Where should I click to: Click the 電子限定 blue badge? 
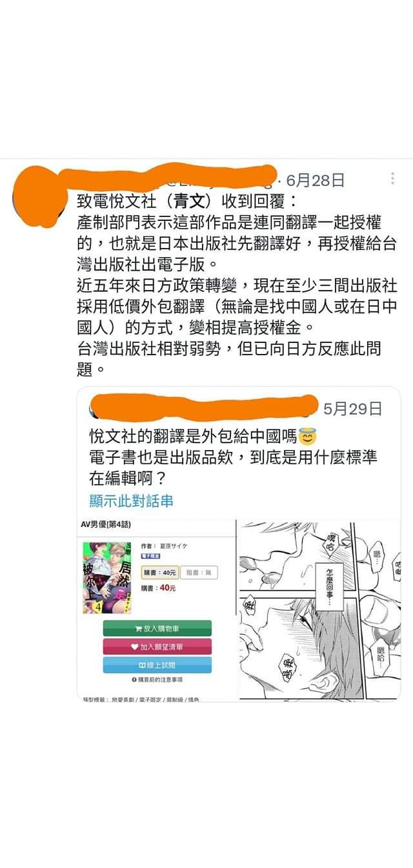pos(151,555)
